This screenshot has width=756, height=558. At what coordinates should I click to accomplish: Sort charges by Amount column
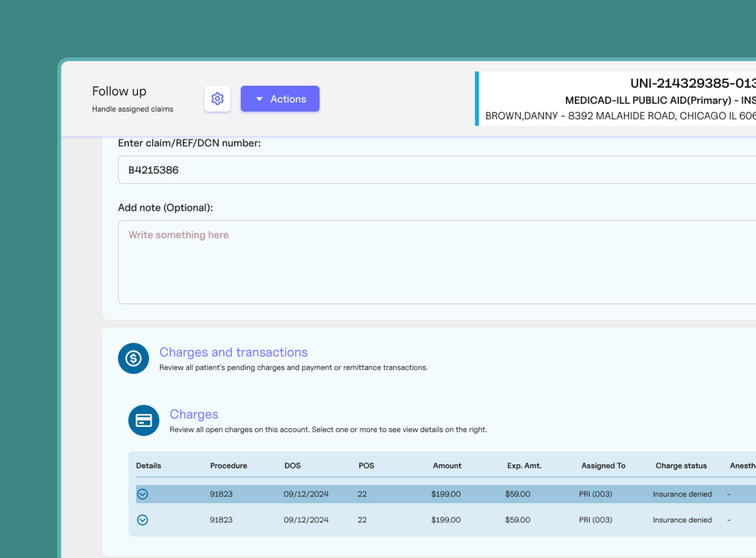tap(447, 466)
